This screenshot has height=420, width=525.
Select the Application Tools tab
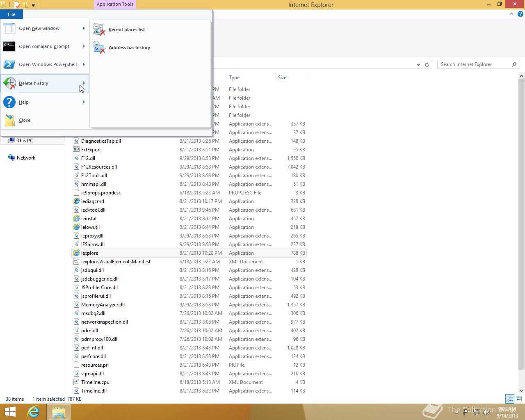tap(115, 5)
